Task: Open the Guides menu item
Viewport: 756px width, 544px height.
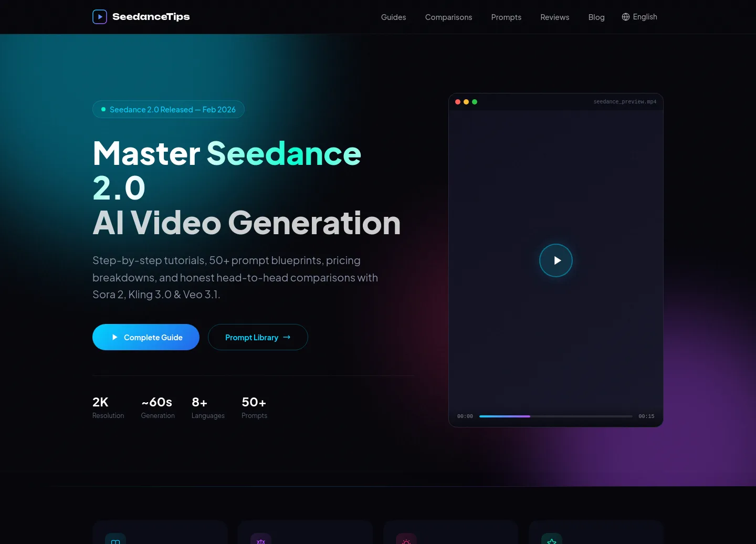Action: (x=393, y=17)
